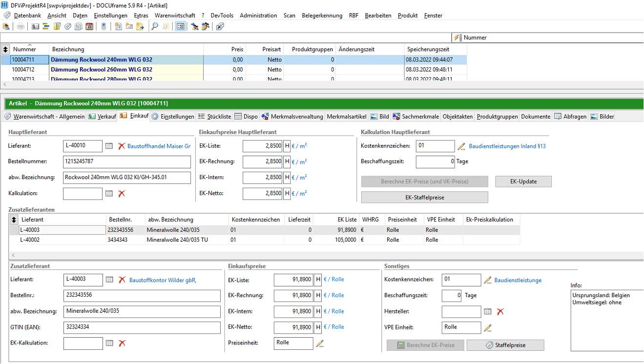
Task: Click the price tag toolbar icon
Action: pos(67,26)
